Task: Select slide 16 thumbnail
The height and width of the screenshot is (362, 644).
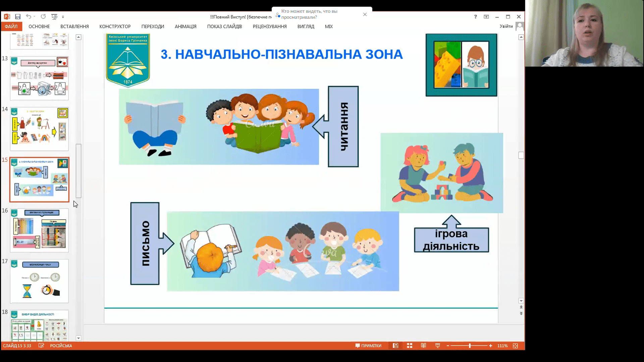Action: coord(39,231)
